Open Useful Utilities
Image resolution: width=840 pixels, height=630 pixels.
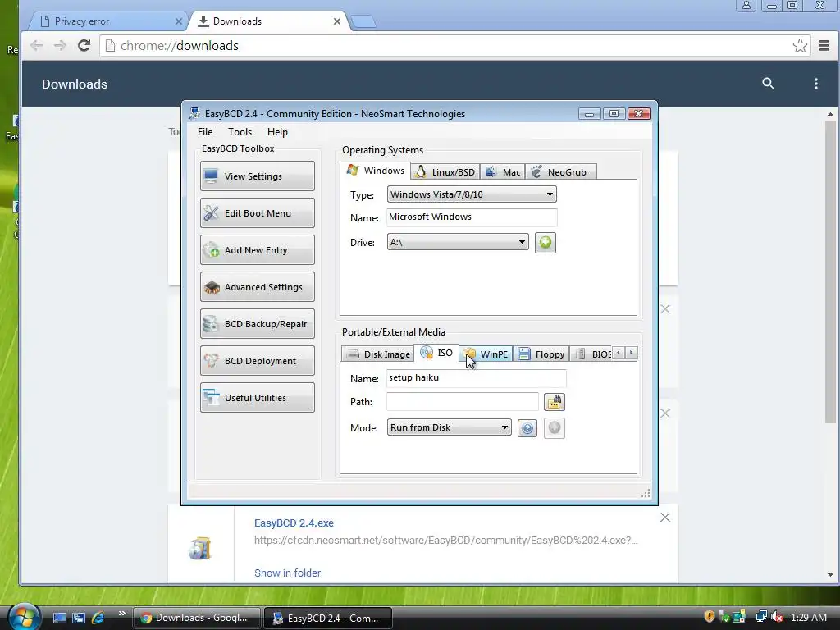257,398
